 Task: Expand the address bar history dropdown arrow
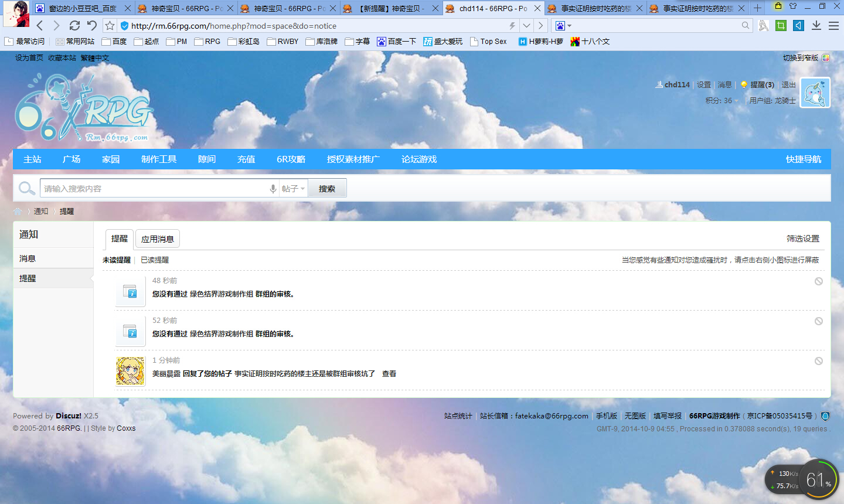pos(526,26)
